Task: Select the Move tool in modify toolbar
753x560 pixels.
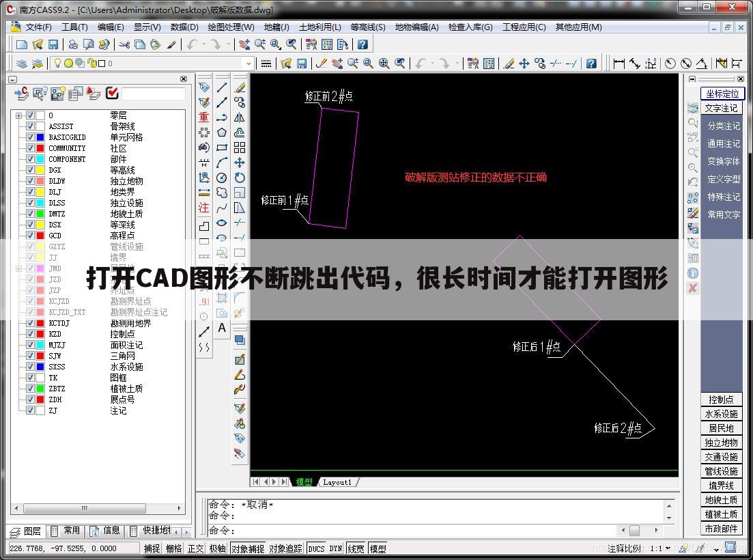Action: coord(239,163)
